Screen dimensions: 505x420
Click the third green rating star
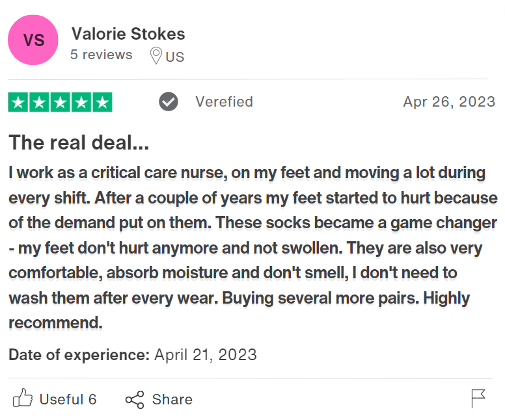click(60, 102)
